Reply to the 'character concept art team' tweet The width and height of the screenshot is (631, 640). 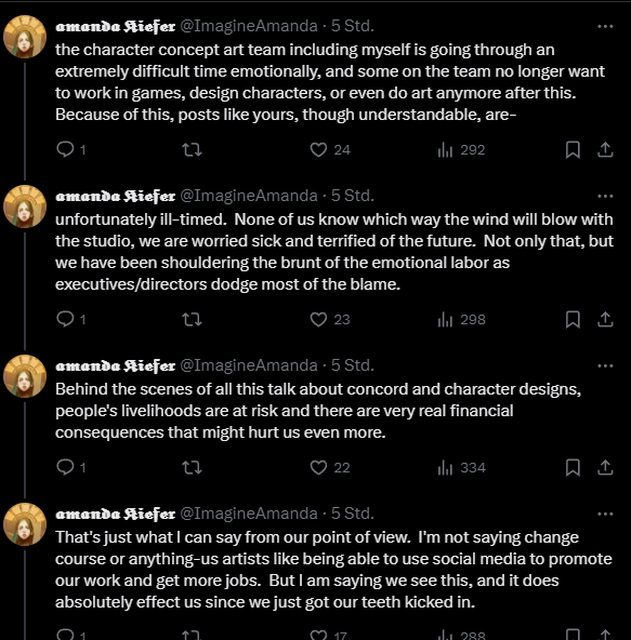pyautogui.click(x=65, y=150)
